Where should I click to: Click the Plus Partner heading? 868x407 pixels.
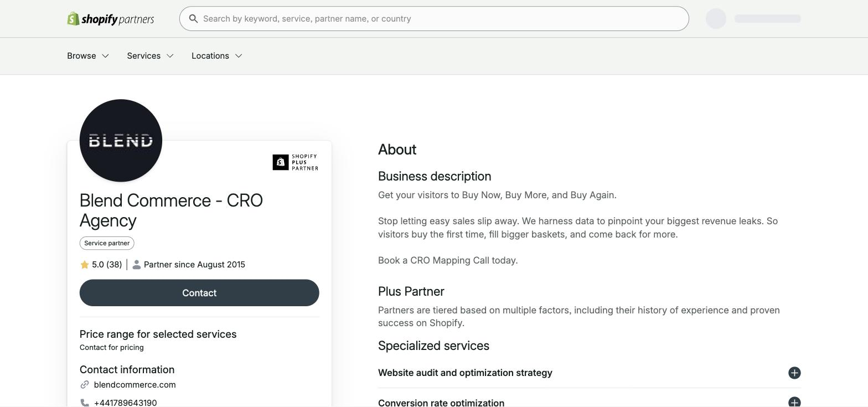point(411,291)
